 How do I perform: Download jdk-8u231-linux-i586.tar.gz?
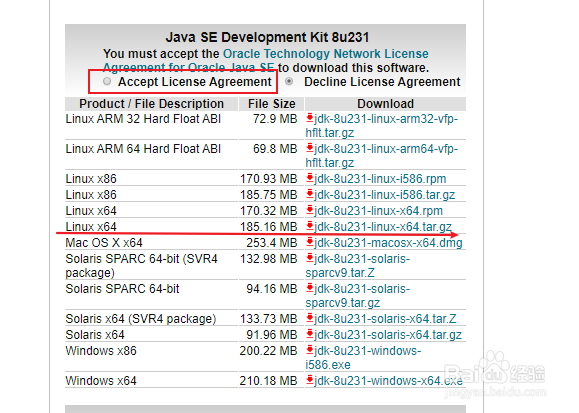click(x=385, y=195)
